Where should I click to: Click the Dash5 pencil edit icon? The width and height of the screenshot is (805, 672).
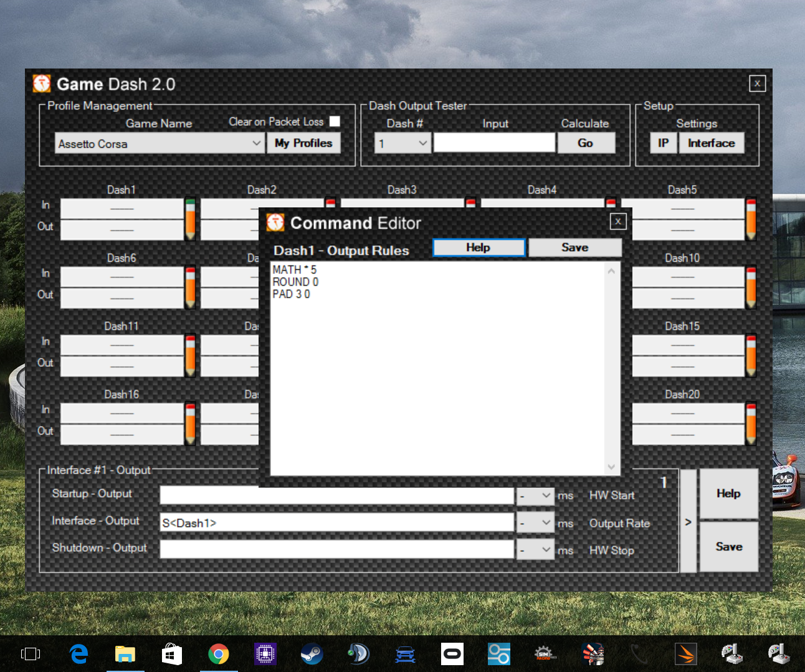click(x=751, y=219)
